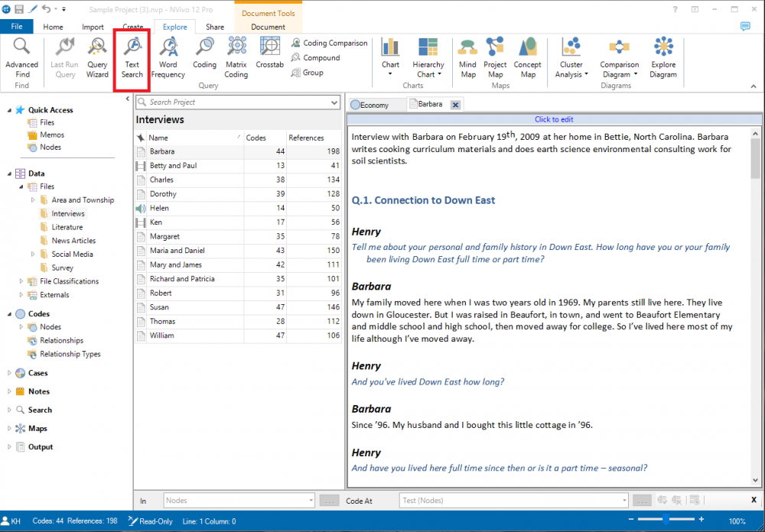765x532 pixels.
Task: Create a Crosstab query
Action: pyautogui.click(x=269, y=54)
